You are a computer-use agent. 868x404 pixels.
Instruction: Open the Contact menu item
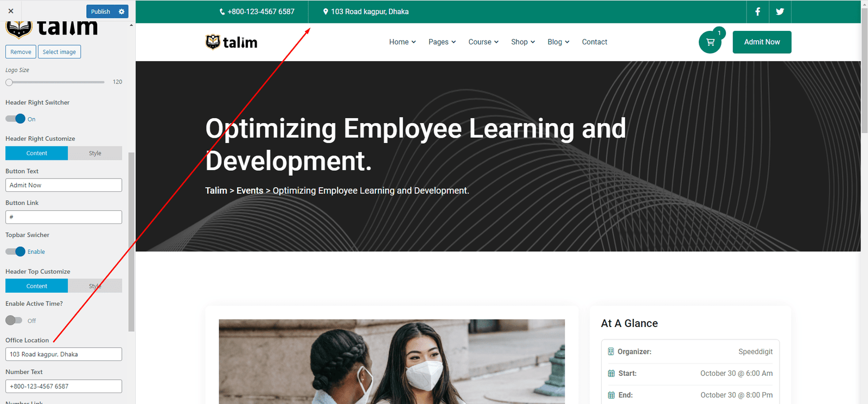594,42
